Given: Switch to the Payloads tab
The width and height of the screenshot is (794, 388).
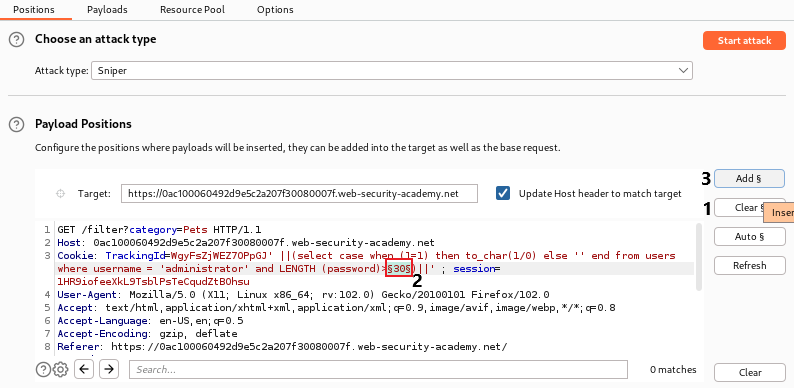Looking at the screenshot, I should click(107, 10).
